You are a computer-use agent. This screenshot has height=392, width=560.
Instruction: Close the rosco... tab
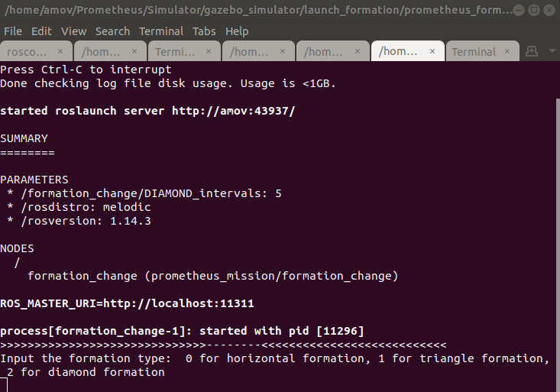60,51
